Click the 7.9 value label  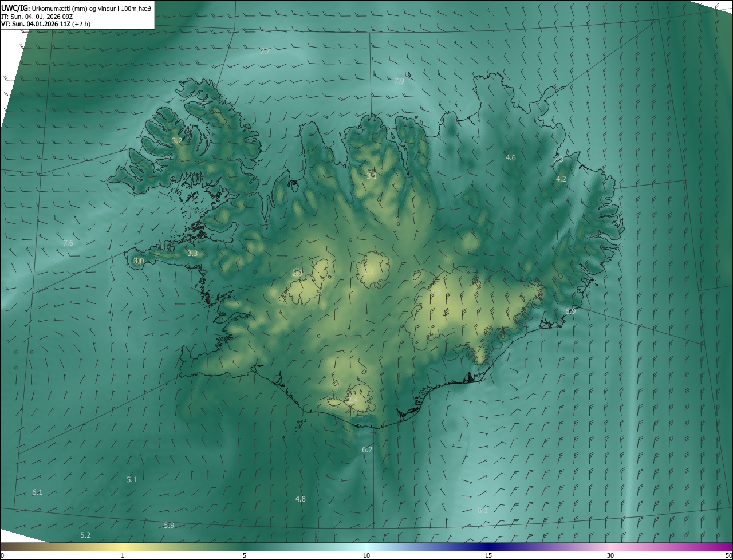coord(399,81)
